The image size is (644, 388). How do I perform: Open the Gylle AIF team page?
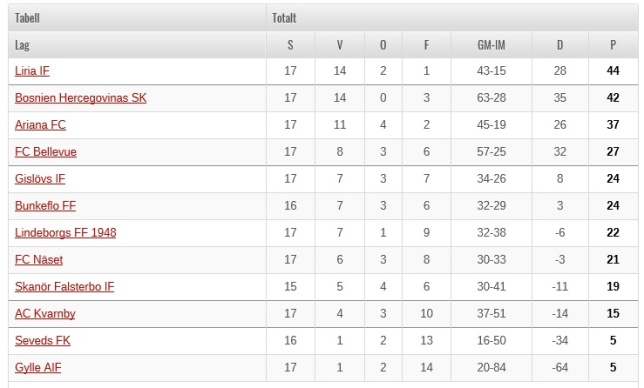(x=38, y=367)
